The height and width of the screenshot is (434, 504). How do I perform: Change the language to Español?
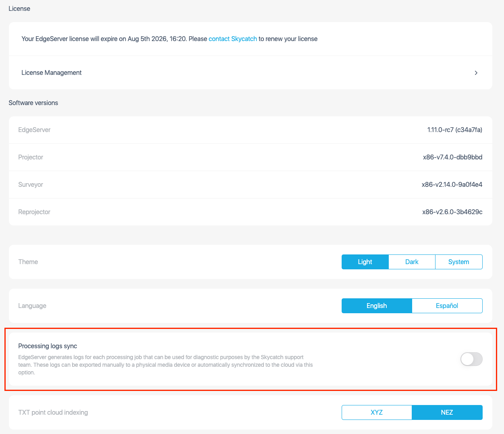pyautogui.click(x=447, y=306)
